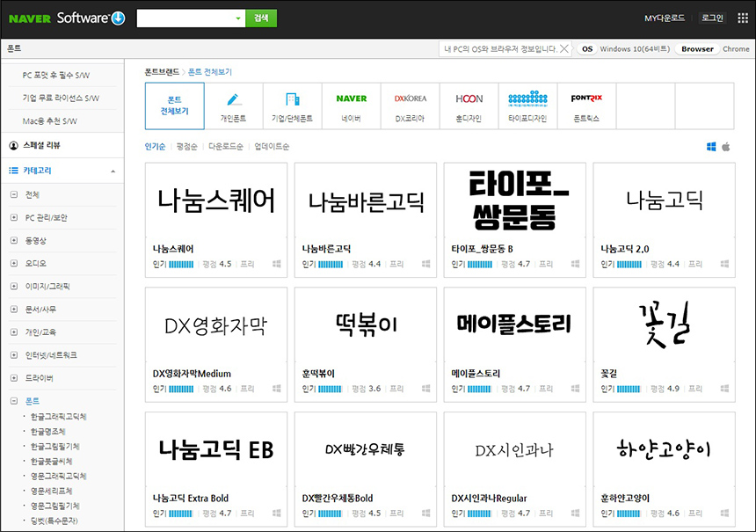Expand the 오디오 category

pos(14,263)
